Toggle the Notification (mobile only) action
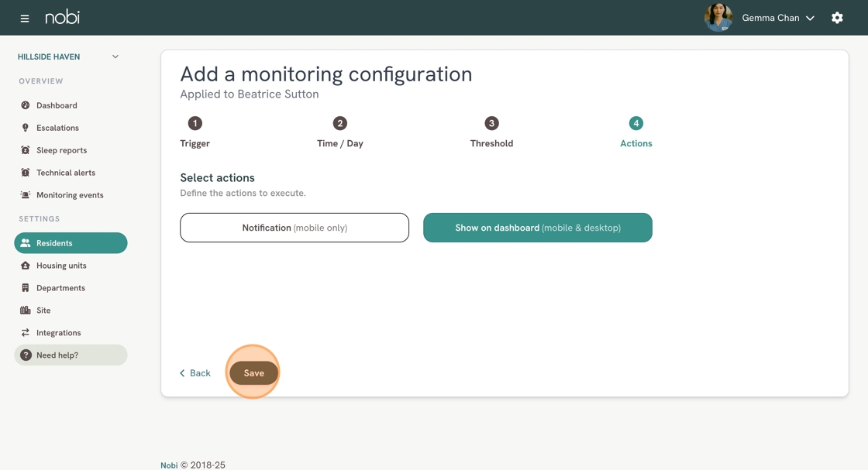The height and width of the screenshot is (470, 868). tap(294, 228)
